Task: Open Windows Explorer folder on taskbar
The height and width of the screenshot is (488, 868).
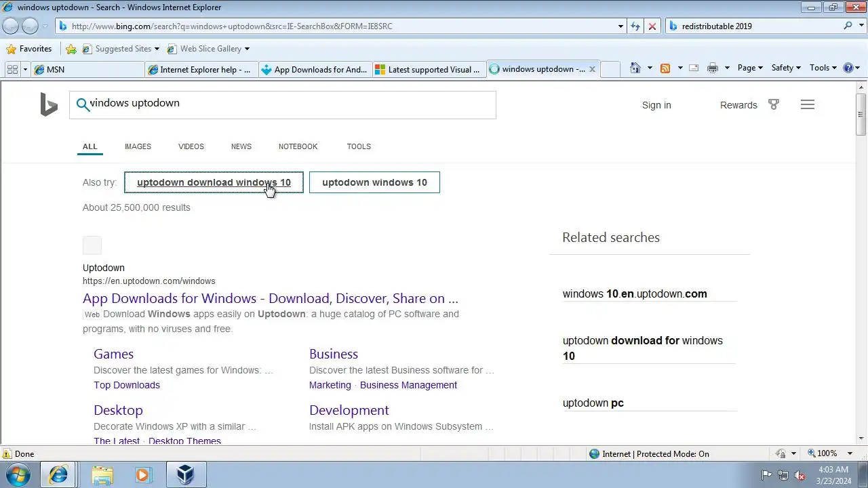Action: coord(102,474)
